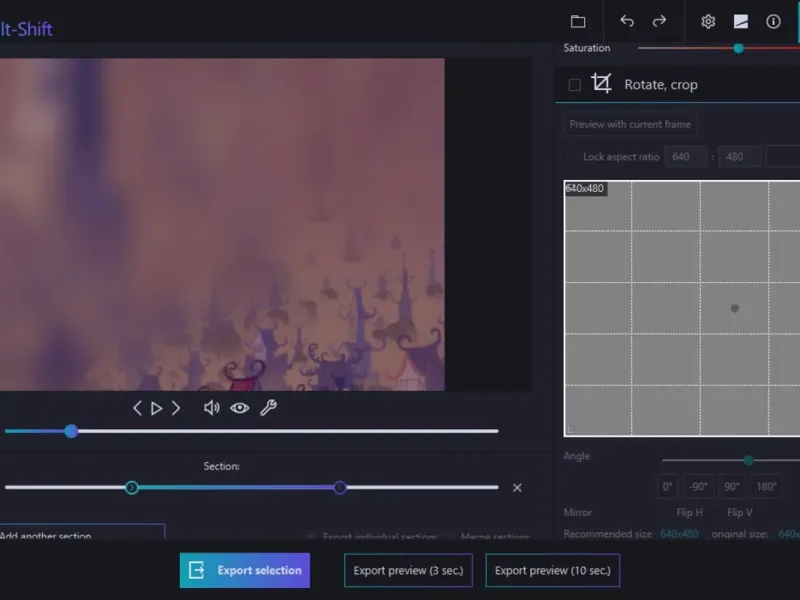Set rotation angle to 180°
Image resolution: width=800 pixels, height=600 pixels.
tap(766, 487)
